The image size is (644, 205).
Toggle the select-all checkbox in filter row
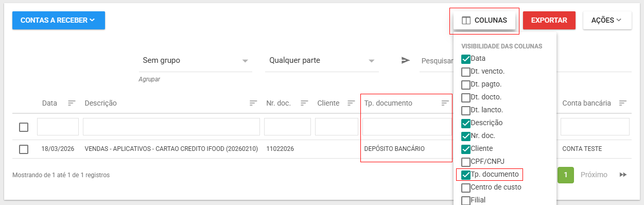(24, 127)
